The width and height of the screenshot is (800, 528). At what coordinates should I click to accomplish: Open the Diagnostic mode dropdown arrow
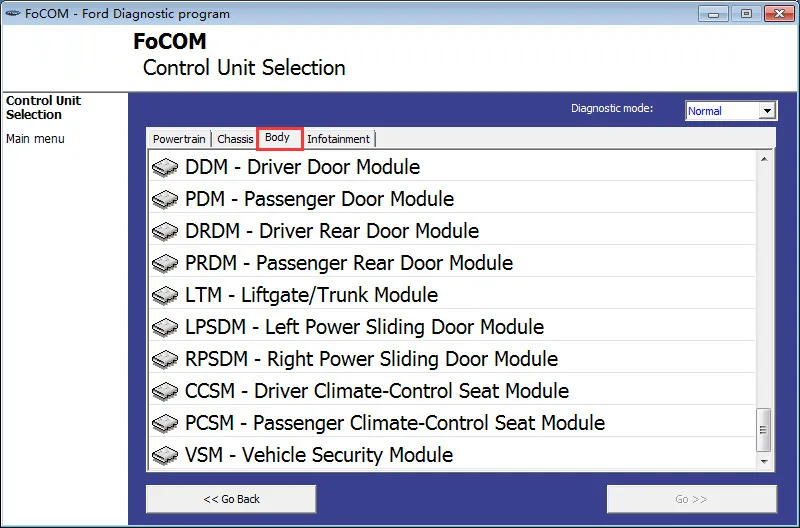767,111
